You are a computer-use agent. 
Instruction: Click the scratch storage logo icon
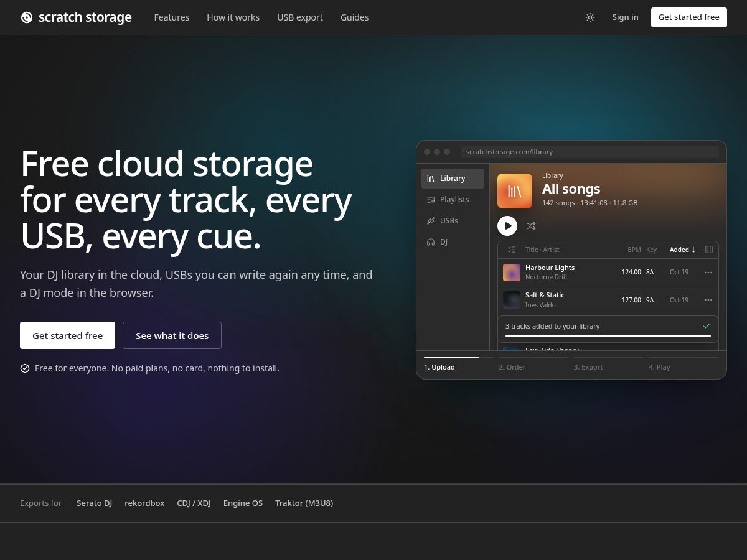26,17
